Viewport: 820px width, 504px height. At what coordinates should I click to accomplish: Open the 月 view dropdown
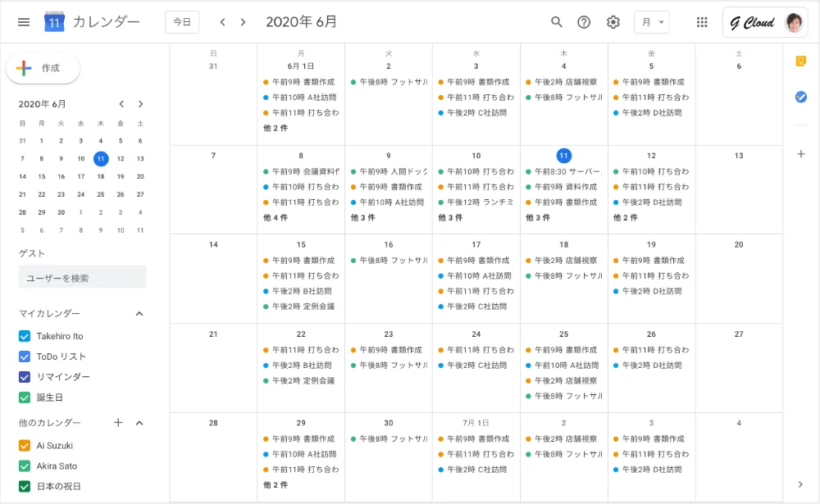(x=652, y=22)
